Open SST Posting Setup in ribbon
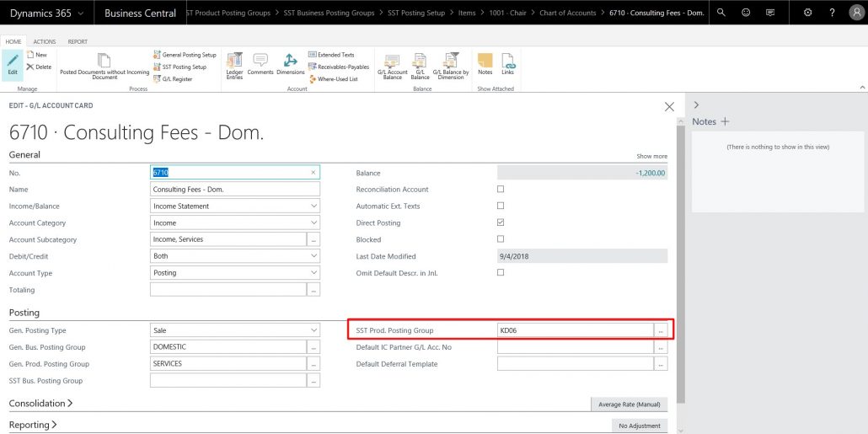Image resolution: width=868 pixels, height=434 pixels. [179, 67]
